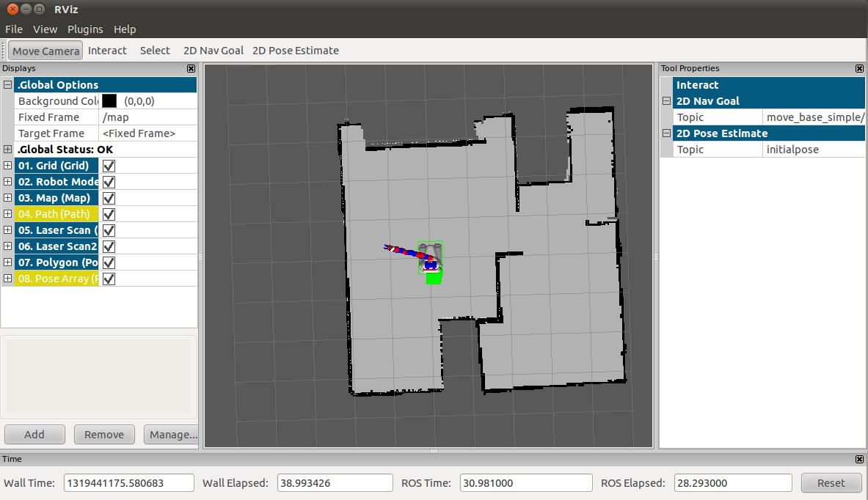Toggle the 03. Map display checkbox

(x=109, y=198)
